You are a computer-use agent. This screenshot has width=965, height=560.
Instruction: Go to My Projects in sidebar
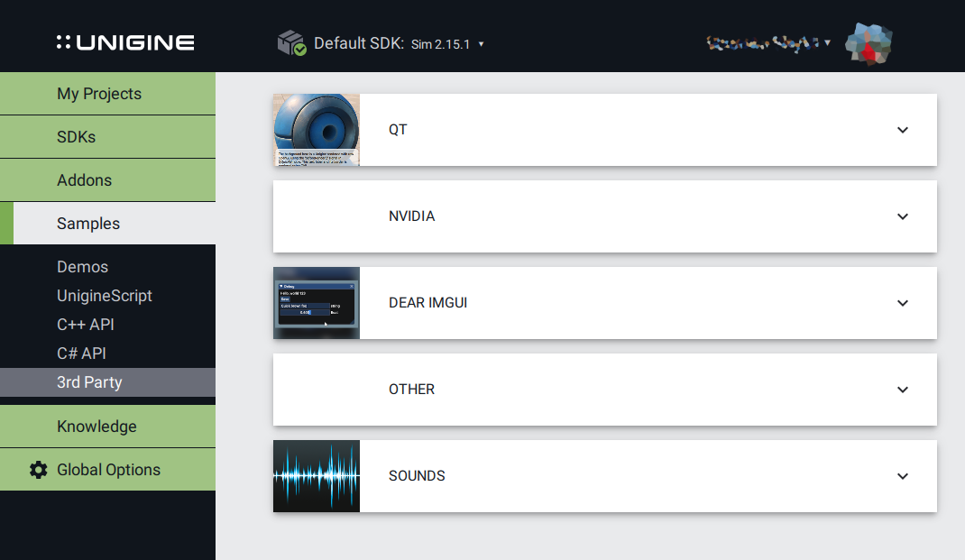point(99,94)
